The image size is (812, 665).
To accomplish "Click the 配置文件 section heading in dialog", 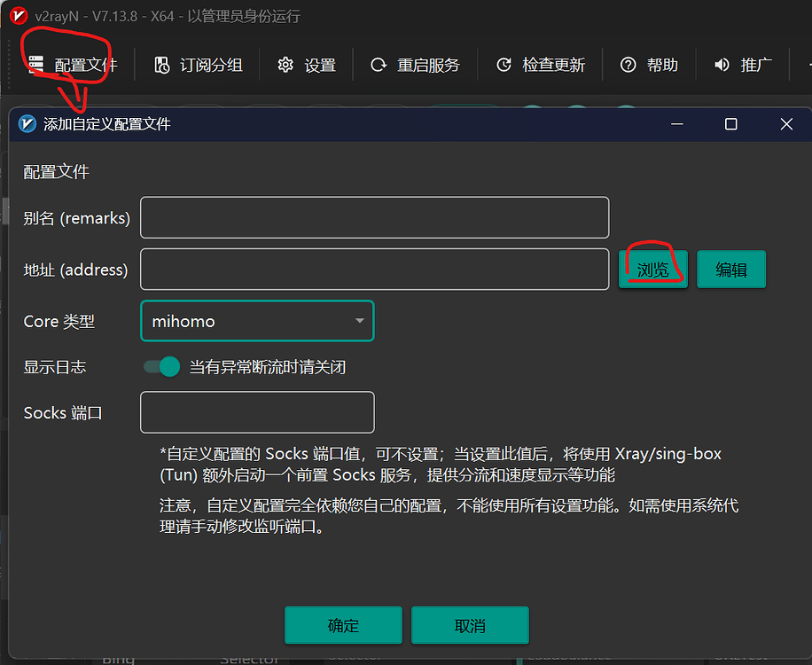I will click(57, 171).
